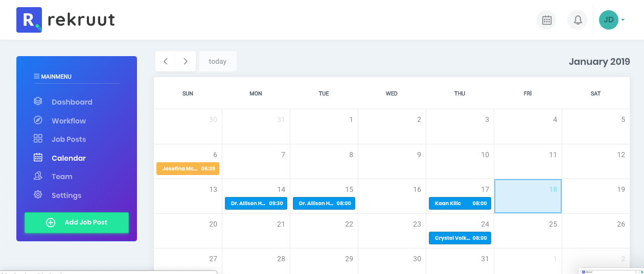This screenshot has width=644, height=274.
Task: Select January 9 day number
Action: coord(419,155)
